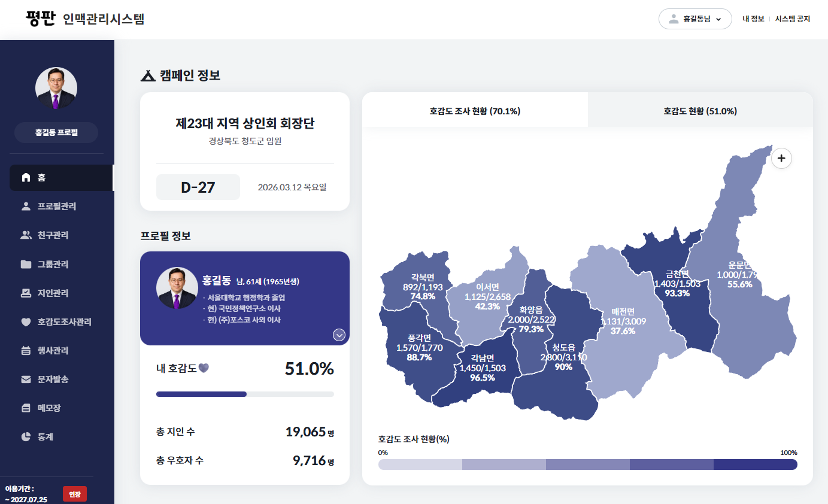Screen dimensions: 828x504
Task: Click the envelope icon for text sending
Action: click(x=26, y=379)
